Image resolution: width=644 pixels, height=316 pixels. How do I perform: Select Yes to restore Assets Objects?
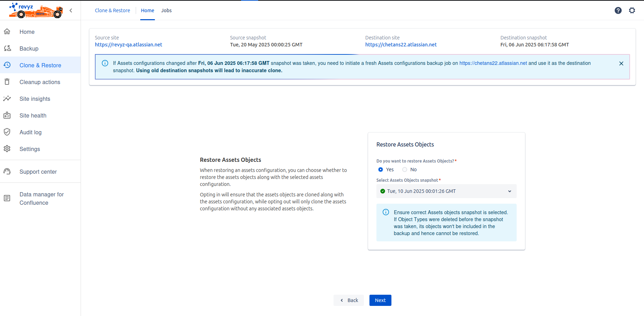[x=381, y=170]
